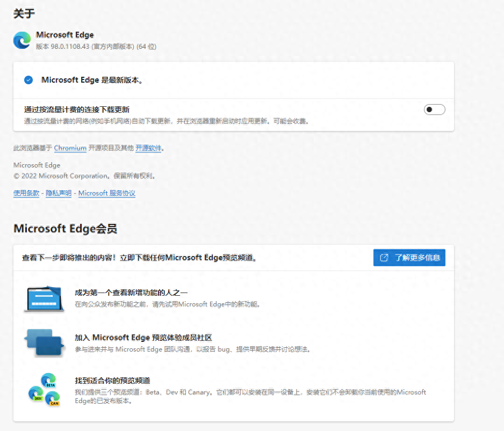Select the Edge Beta channel icon
This screenshot has width=504, height=431.
click(48, 379)
